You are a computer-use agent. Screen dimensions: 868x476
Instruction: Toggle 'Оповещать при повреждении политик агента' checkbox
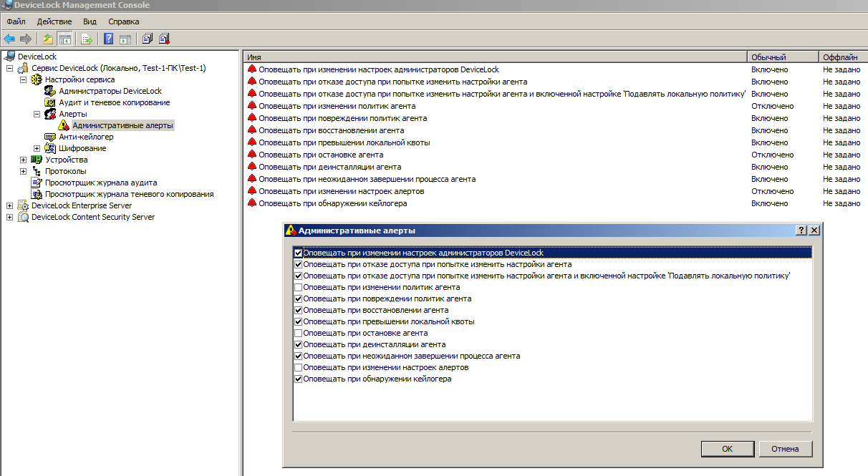coord(299,298)
